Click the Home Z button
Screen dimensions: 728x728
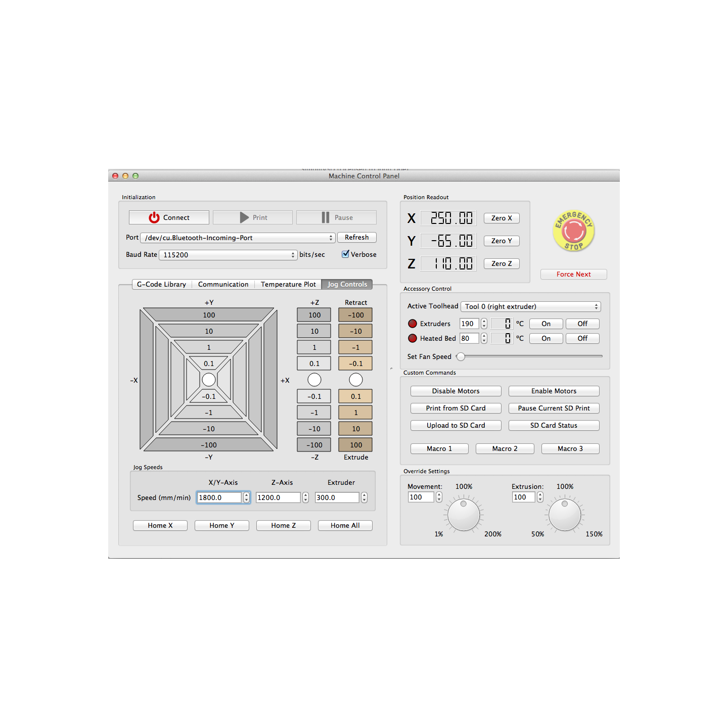(x=283, y=525)
